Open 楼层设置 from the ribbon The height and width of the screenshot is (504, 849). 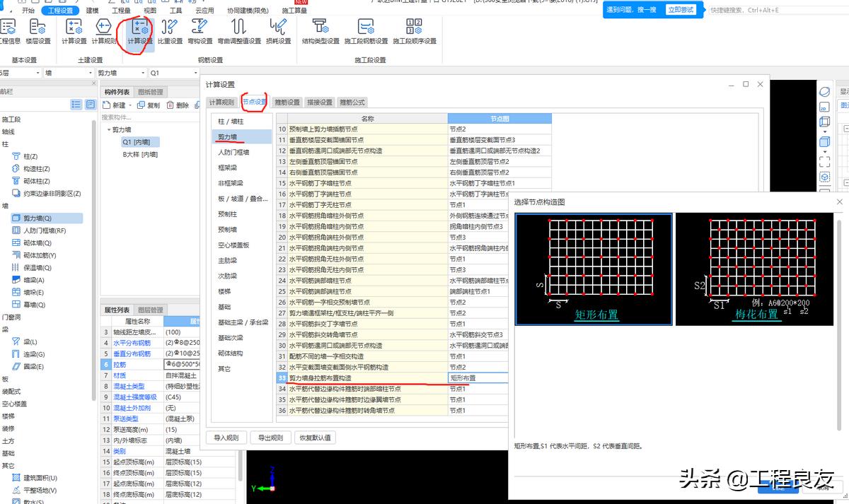tap(37, 30)
